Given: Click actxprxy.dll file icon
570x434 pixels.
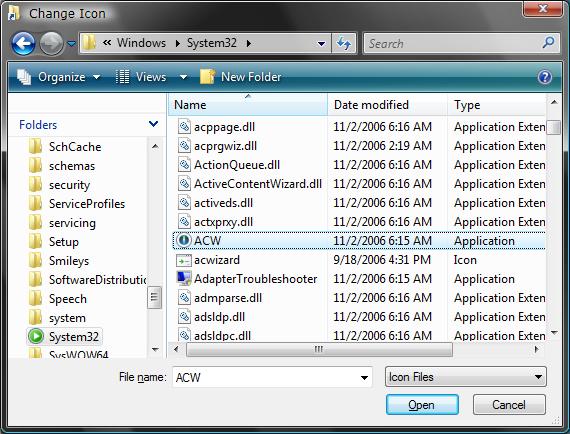Looking at the screenshot, I should (184, 221).
